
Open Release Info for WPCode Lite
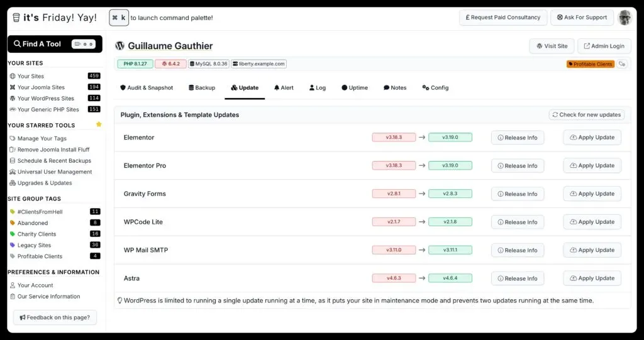coord(518,222)
